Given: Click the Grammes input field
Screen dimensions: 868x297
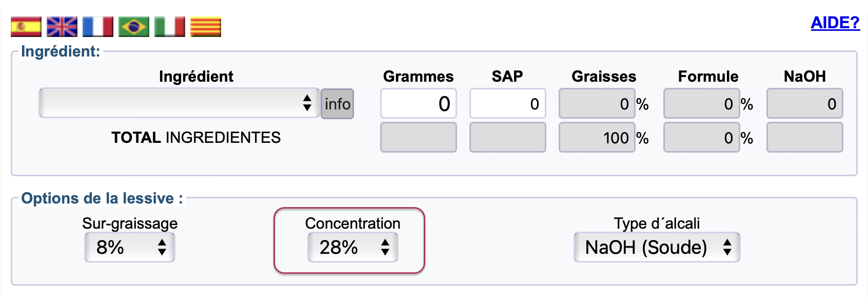Looking at the screenshot, I should (419, 104).
